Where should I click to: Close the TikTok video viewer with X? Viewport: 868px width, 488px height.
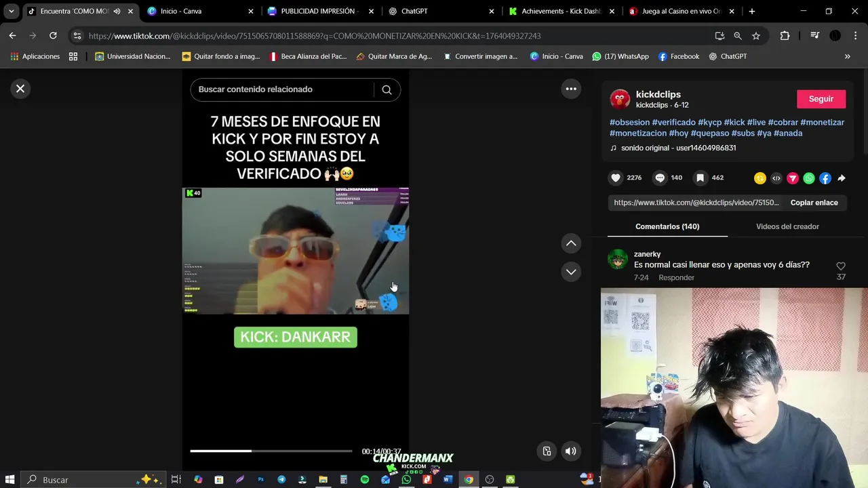tap(20, 89)
